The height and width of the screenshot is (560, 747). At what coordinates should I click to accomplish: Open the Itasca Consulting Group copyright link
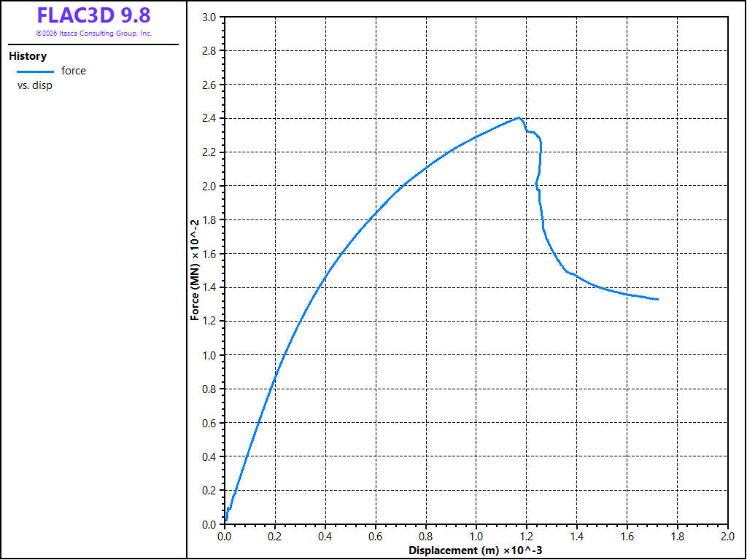click(x=94, y=34)
